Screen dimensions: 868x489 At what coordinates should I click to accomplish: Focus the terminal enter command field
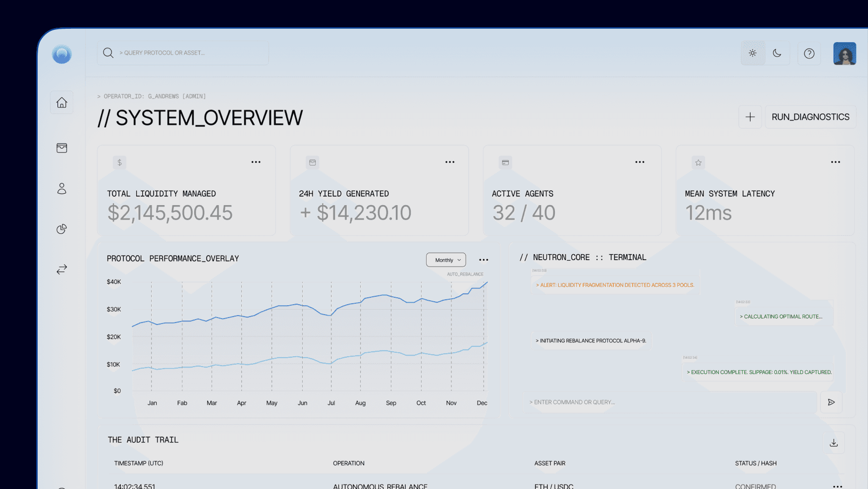669,402
